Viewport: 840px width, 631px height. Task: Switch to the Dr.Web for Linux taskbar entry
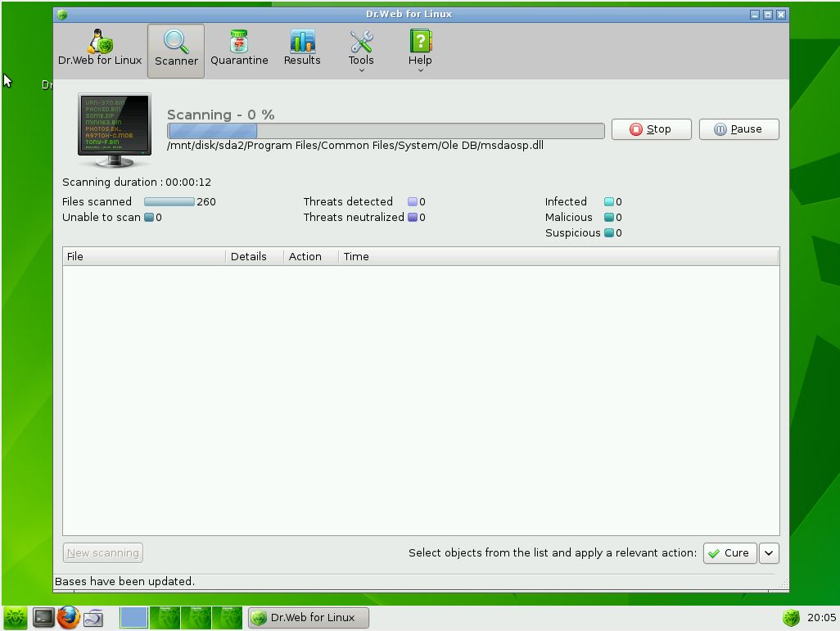[309, 618]
